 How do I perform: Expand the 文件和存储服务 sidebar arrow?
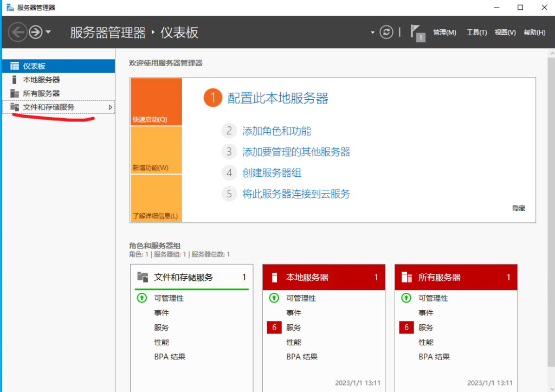111,107
